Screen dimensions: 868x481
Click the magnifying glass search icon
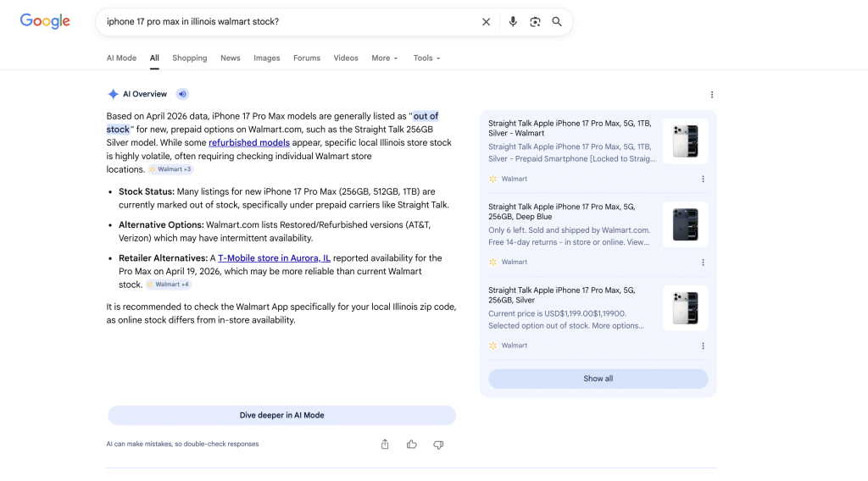(557, 22)
